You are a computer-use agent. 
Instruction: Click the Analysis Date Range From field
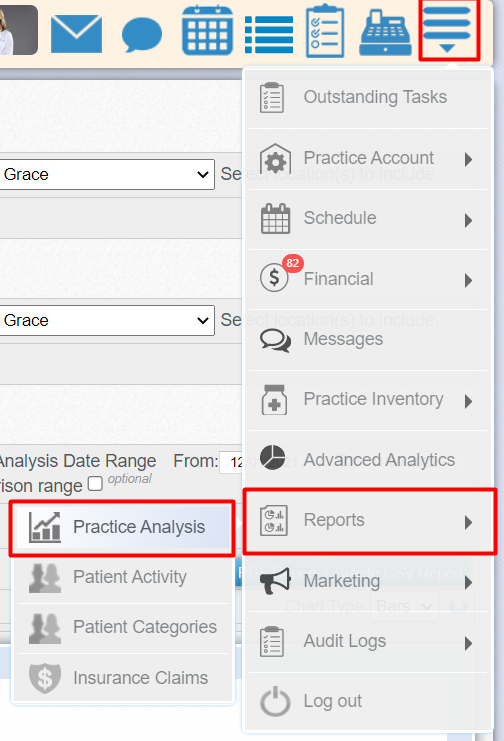click(x=231, y=462)
